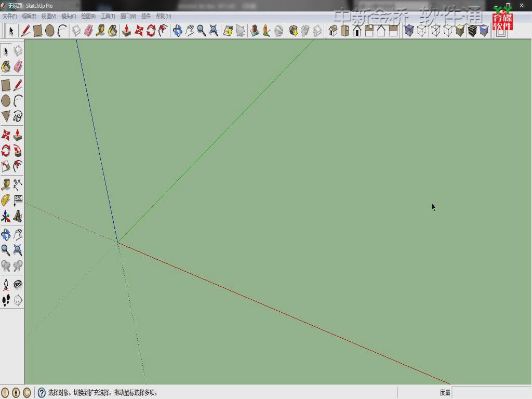Image resolution: width=532 pixels, height=399 pixels.
Task: Enable Monochrome face style
Action: tap(484, 31)
